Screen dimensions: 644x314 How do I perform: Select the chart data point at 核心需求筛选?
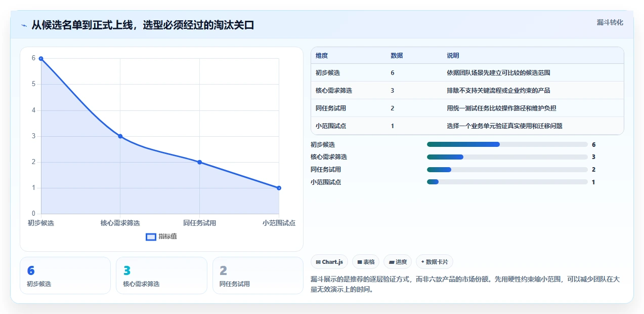120,136
